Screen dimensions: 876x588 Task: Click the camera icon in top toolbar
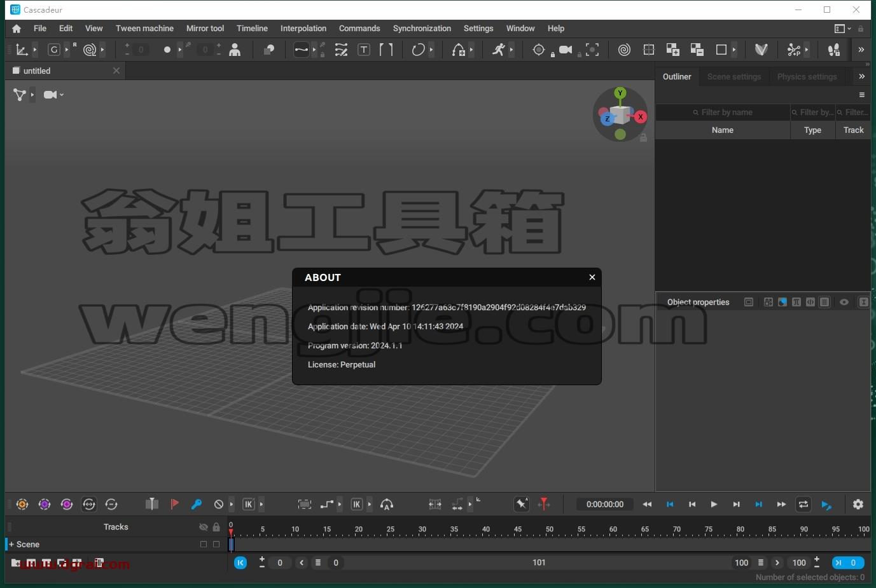tap(565, 50)
